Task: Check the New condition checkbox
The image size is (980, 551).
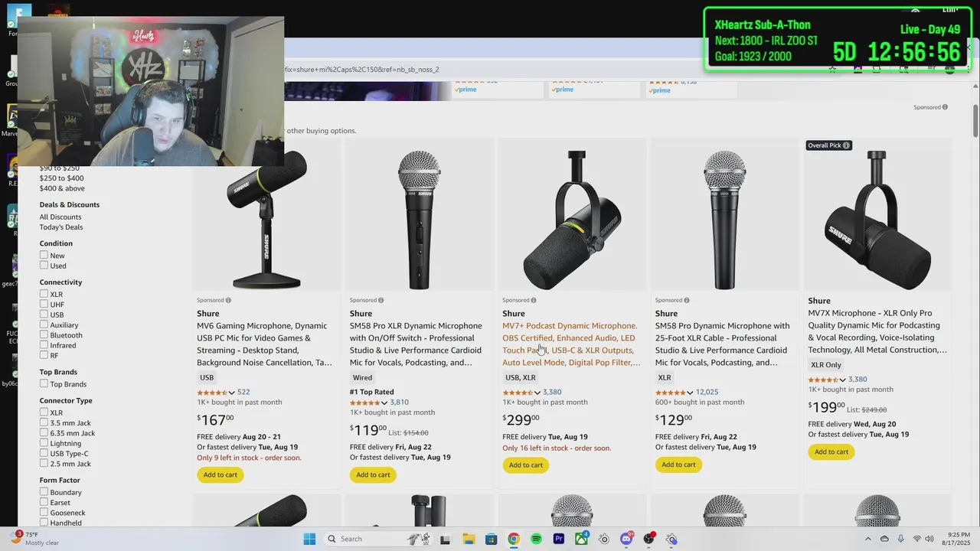Action: coord(44,256)
